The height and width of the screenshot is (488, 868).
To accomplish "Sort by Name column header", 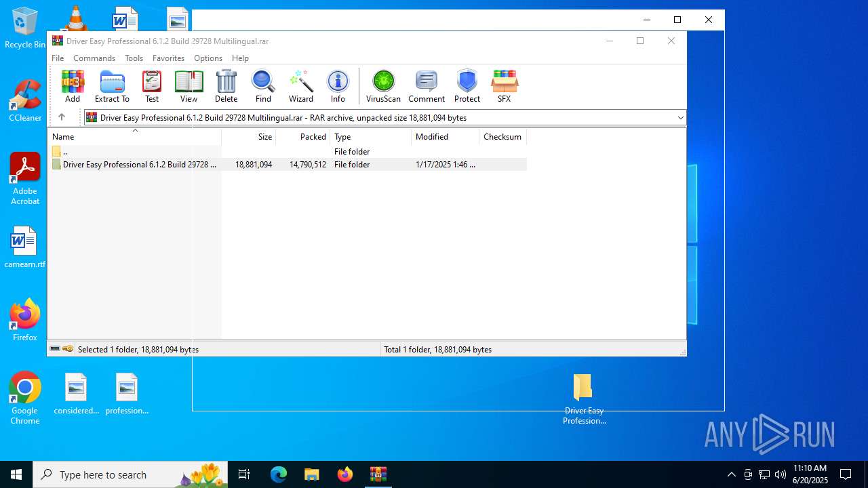I will coord(134,137).
